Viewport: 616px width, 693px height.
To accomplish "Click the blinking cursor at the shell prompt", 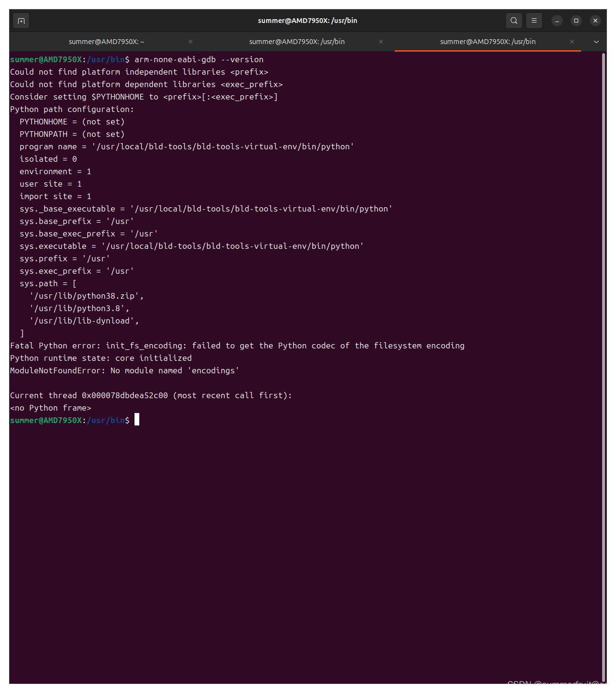I will tap(137, 420).
